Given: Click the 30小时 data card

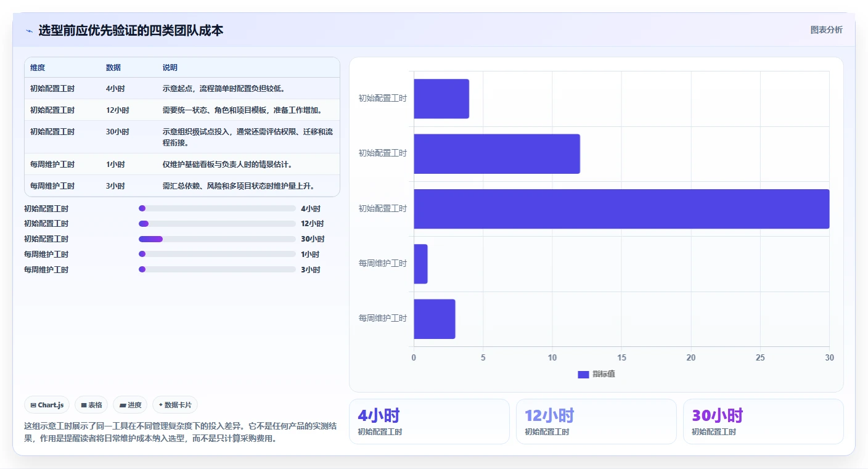Looking at the screenshot, I should click(x=763, y=422).
